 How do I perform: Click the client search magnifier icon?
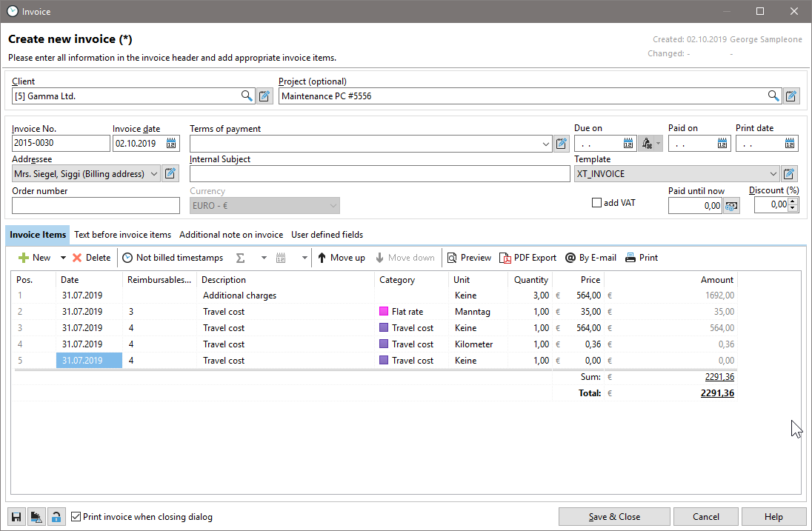click(247, 96)
